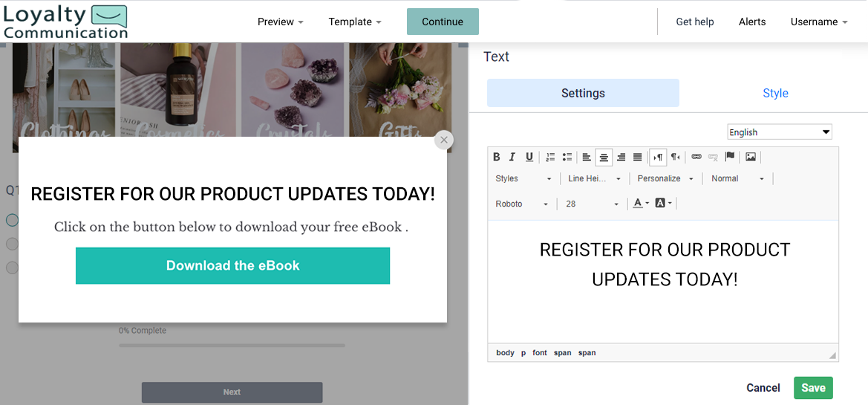Insert a bulleted list

pyautogui.click(x=567, y=157)
